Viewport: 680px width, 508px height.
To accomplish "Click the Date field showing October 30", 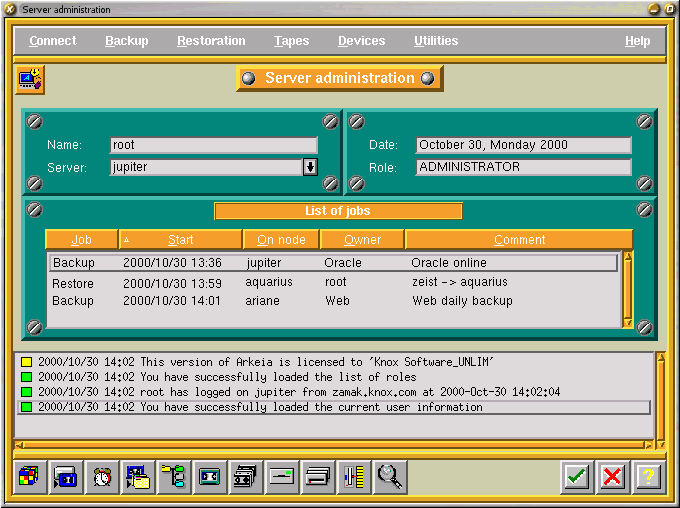I will (523, 145).
